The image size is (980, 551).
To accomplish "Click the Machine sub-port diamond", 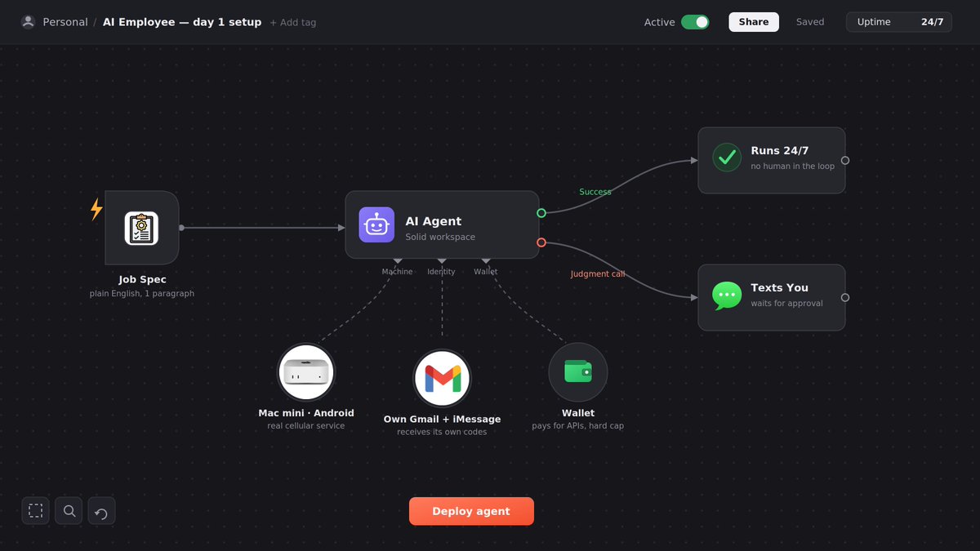I will (x=398, y=261).
